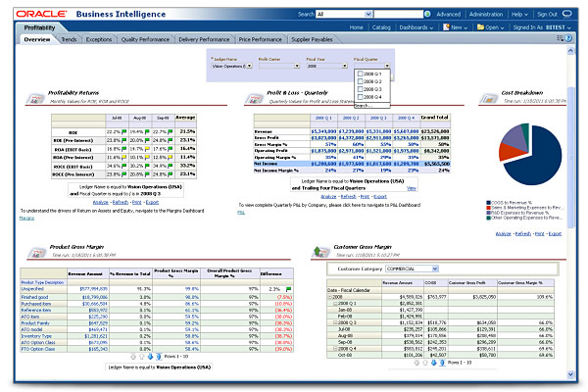588x392 pixels.
Task: Click the New document icon
Action: (446, 27)
